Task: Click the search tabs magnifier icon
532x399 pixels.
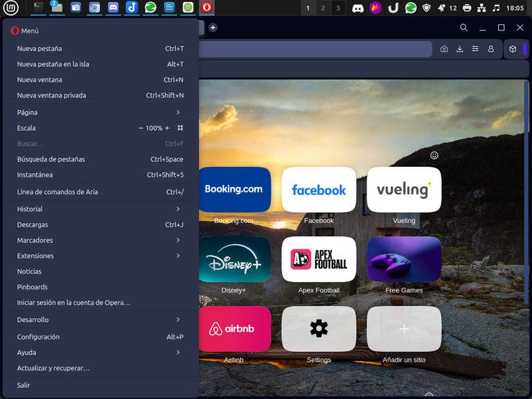Action: [x=464, y=28]
